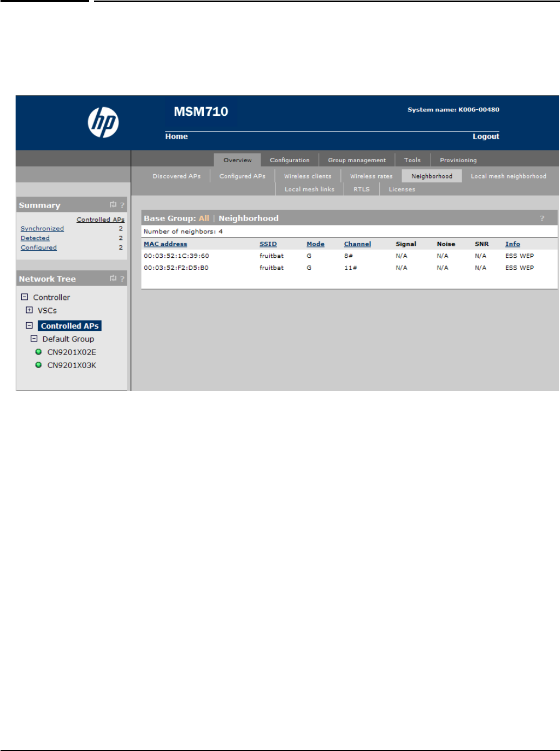Click the MSM710 product title
This screenshot has height=751, width=560.
click(201, 111)
